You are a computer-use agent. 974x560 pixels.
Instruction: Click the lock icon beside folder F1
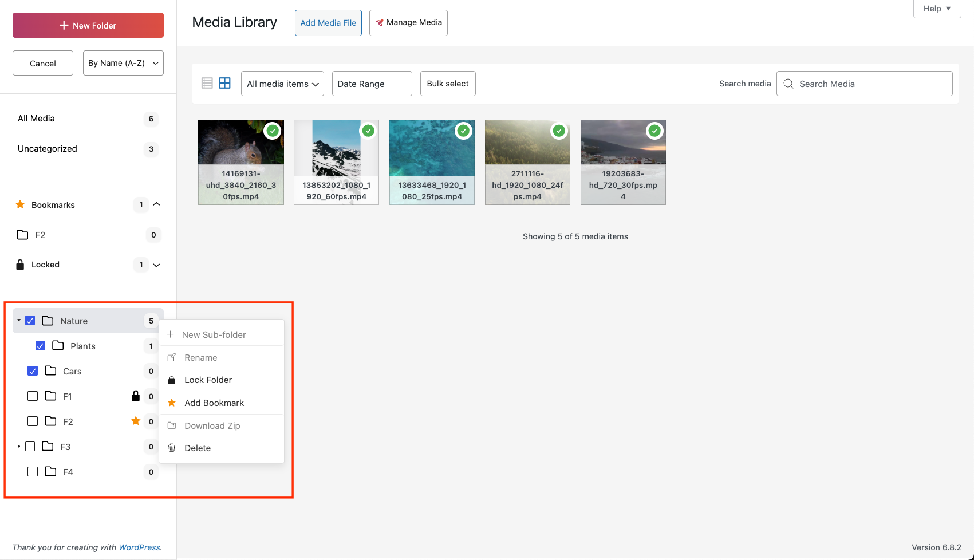[x=136, y=396]
